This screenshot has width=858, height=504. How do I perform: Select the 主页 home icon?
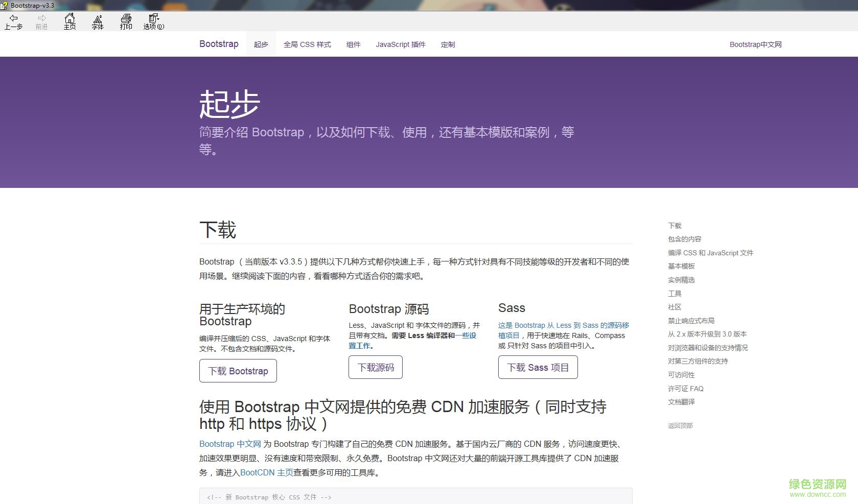pyautogui.click(x=69, y=21)
